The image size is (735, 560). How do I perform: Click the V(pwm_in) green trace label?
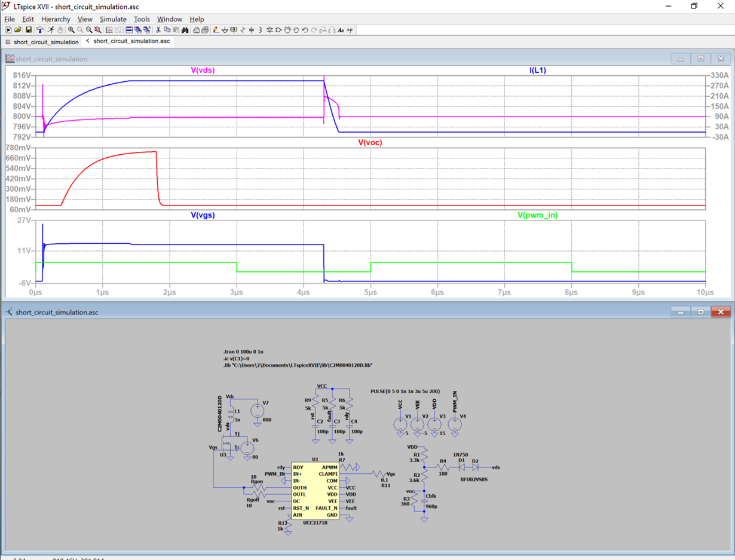[537, 215]
